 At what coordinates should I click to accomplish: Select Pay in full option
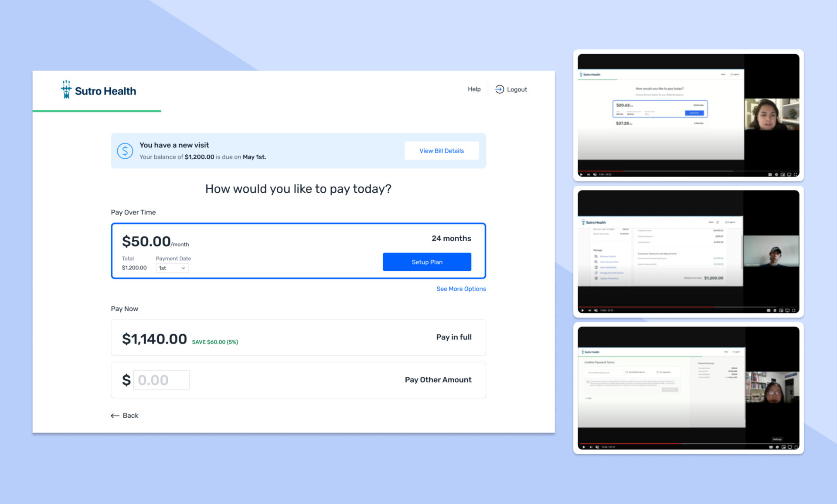298,337
